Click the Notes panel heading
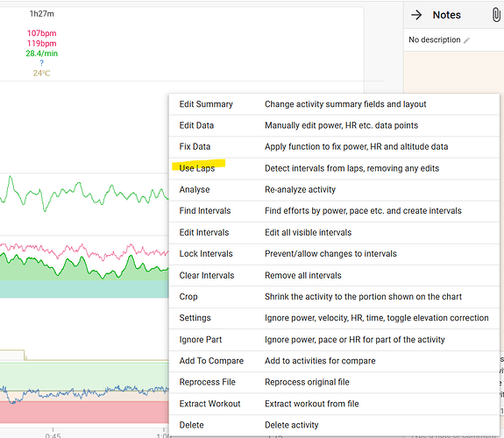This screenshot has height=438, width=504. [446, 15]
